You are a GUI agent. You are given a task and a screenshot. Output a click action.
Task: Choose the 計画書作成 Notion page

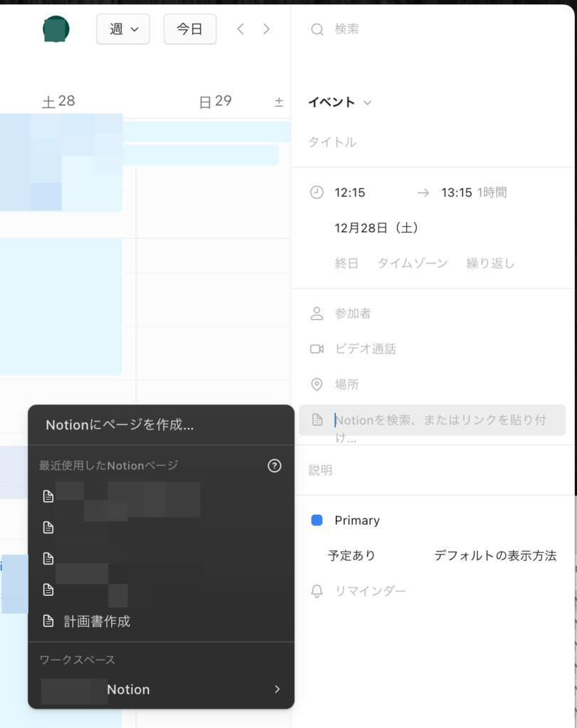click(x=97, y=621)
